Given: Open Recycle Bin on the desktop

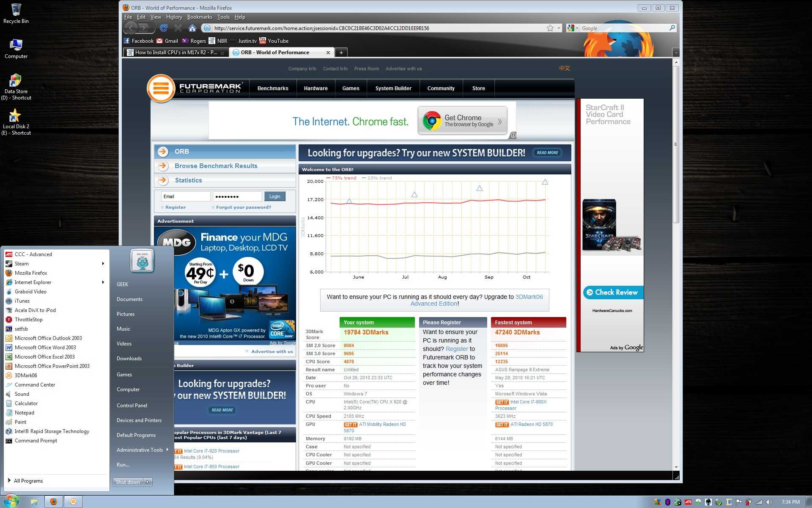Looking at the screenshot, I should point(16,14).
